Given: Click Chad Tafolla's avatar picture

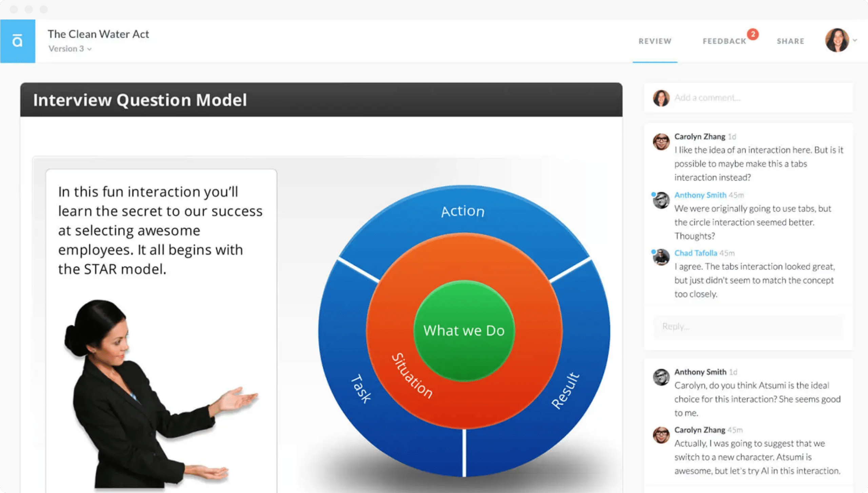Looking at the screenshot, I should (x=661, y=257).
